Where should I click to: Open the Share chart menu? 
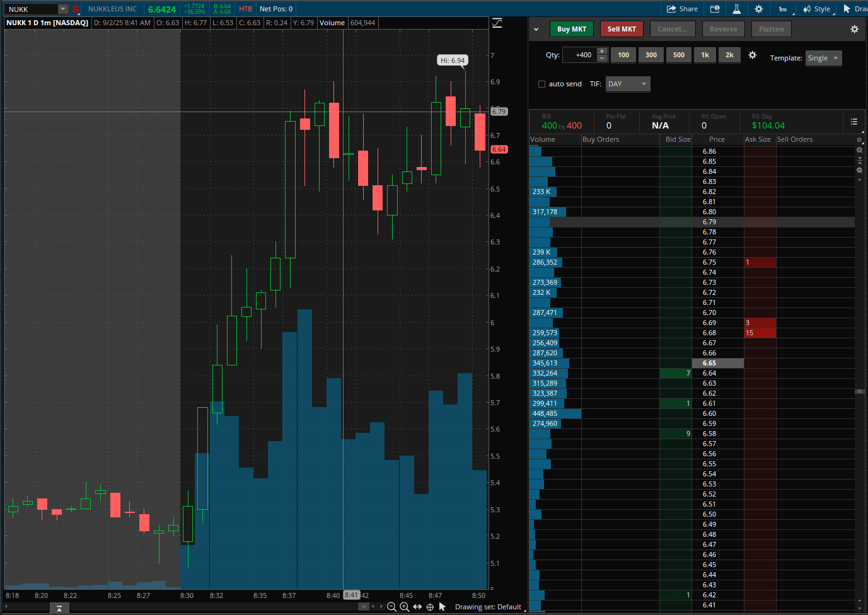point(682,9)
